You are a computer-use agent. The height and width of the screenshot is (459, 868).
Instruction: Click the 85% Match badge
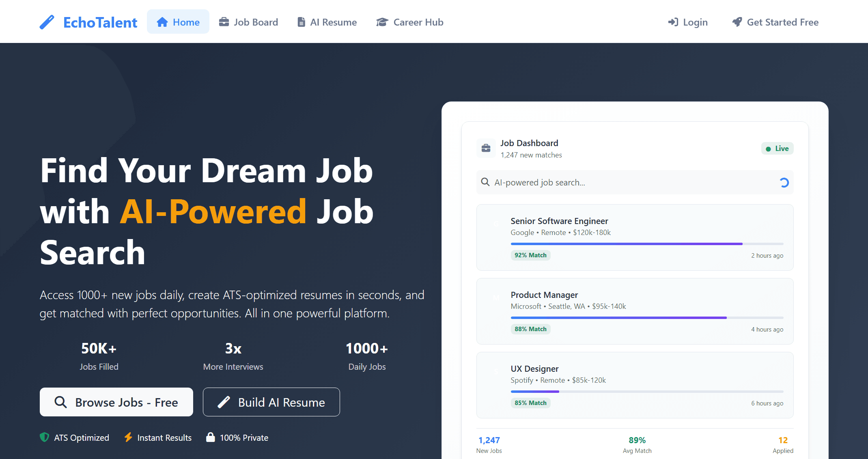530,403
